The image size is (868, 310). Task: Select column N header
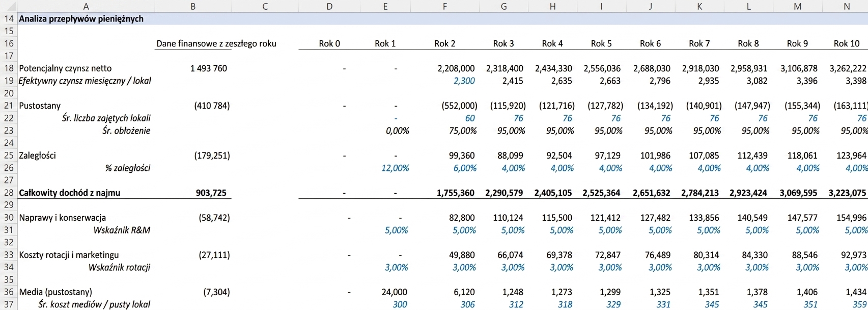[x=847, y=6]
